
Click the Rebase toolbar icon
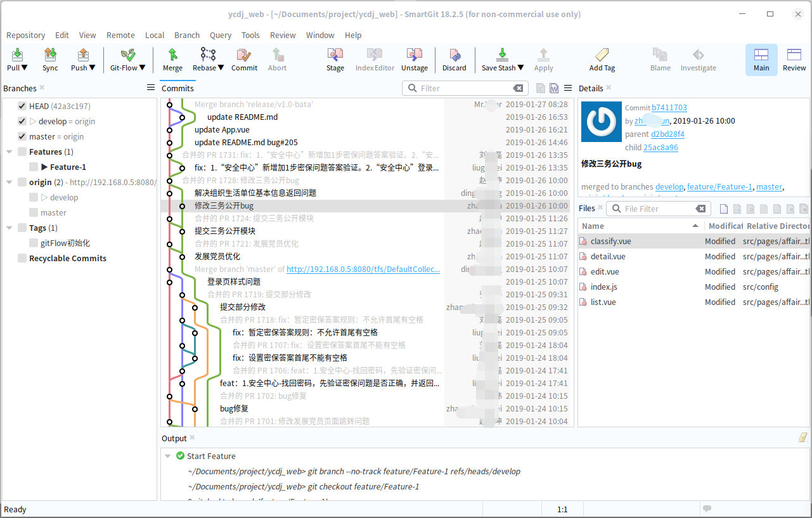[208, 55]
